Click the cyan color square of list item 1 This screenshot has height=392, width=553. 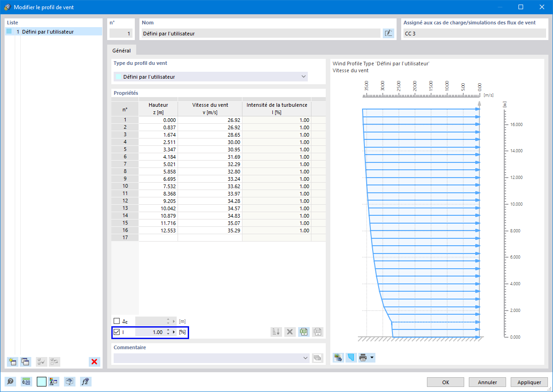[x=9, y=31]
